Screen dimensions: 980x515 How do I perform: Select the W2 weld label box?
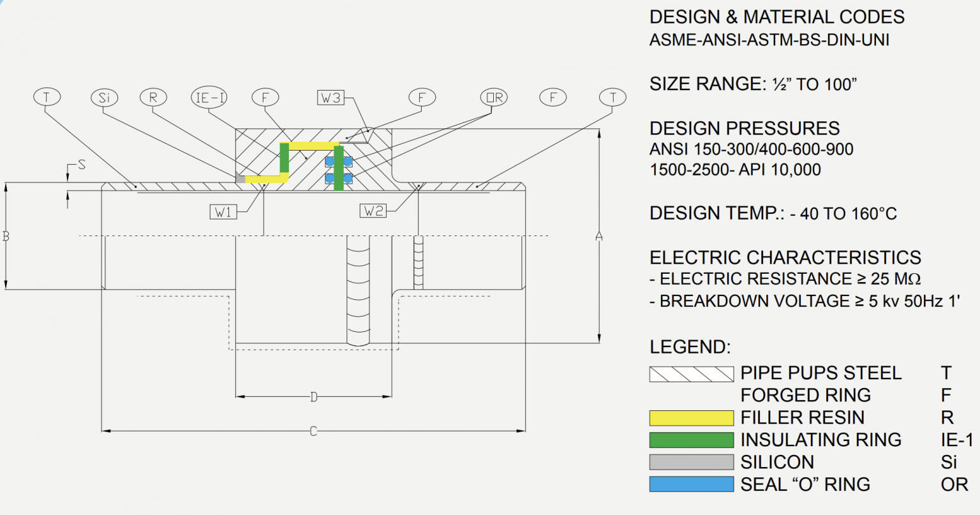point(373,210)
